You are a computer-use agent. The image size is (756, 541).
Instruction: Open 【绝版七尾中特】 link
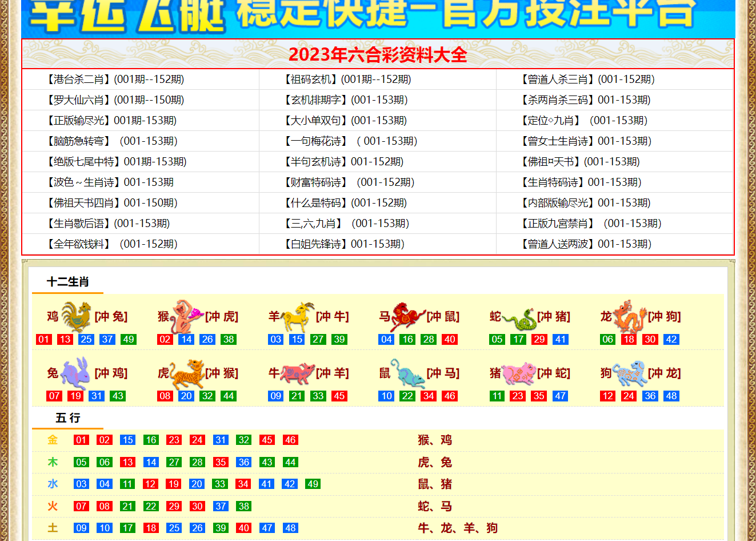[115, 162]
